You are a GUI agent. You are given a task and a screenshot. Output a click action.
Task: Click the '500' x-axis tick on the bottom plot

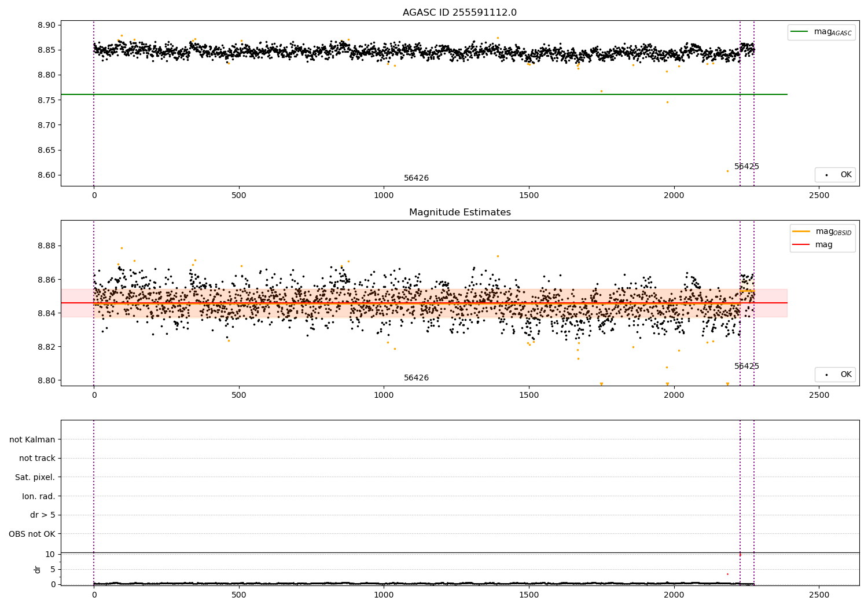(239, 595)
